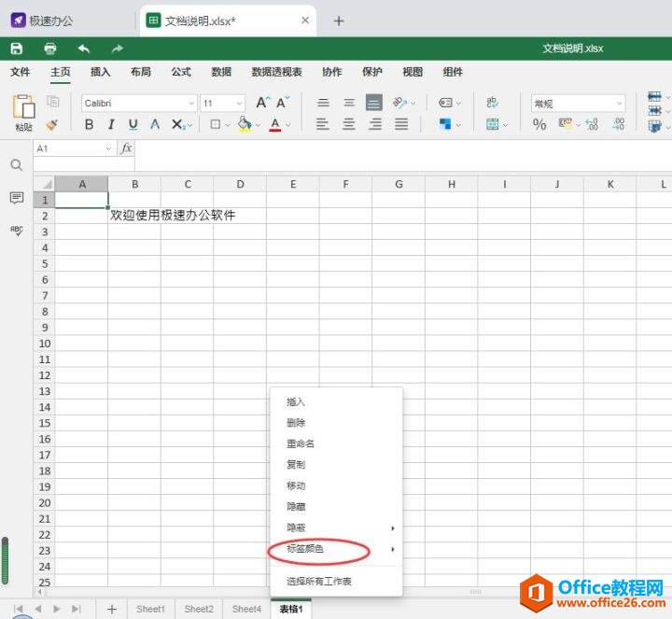Screen dimensions: 672x619
Task: Decrease the font size with Aˇ icon
Action: coord(283,103)
